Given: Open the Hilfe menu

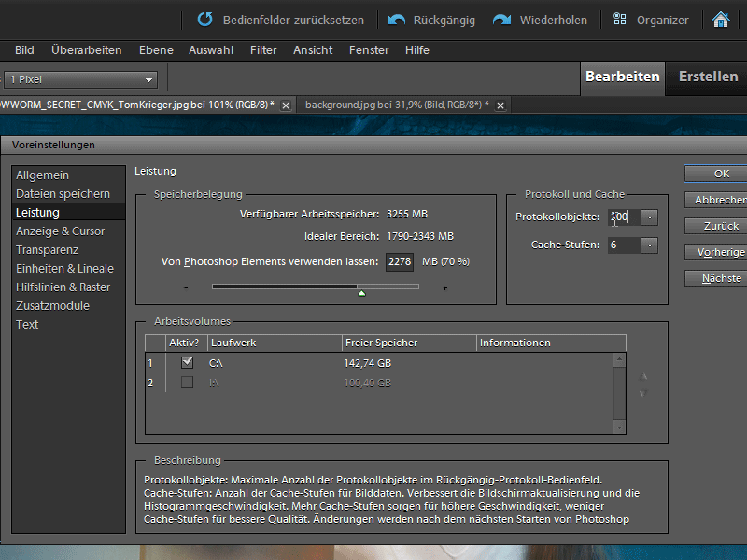Looking at the screenshot, I should [416, 50].
